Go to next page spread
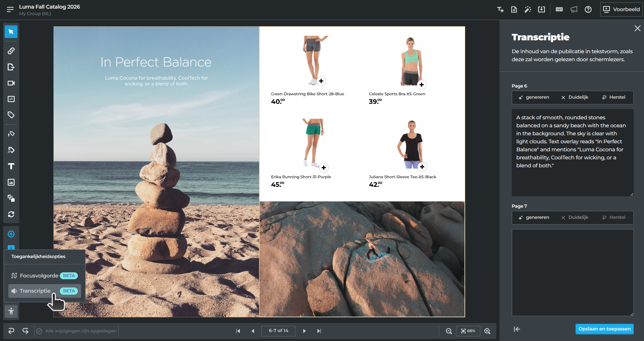 304,331
